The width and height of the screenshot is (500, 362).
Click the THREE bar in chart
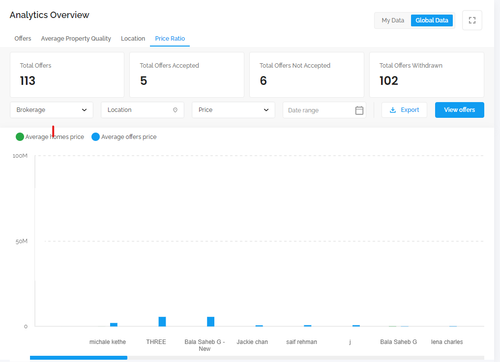coord(162,321)
